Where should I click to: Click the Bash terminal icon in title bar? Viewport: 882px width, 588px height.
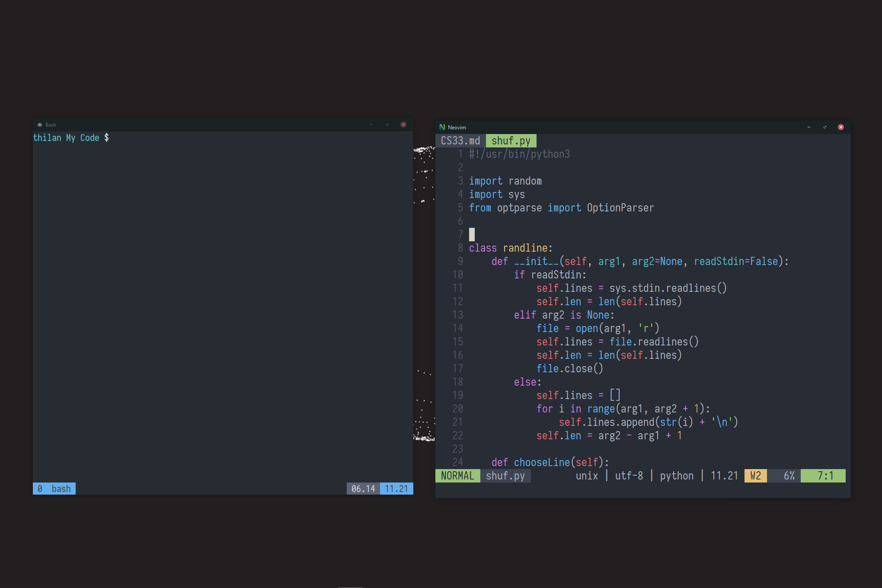[40, 125]
